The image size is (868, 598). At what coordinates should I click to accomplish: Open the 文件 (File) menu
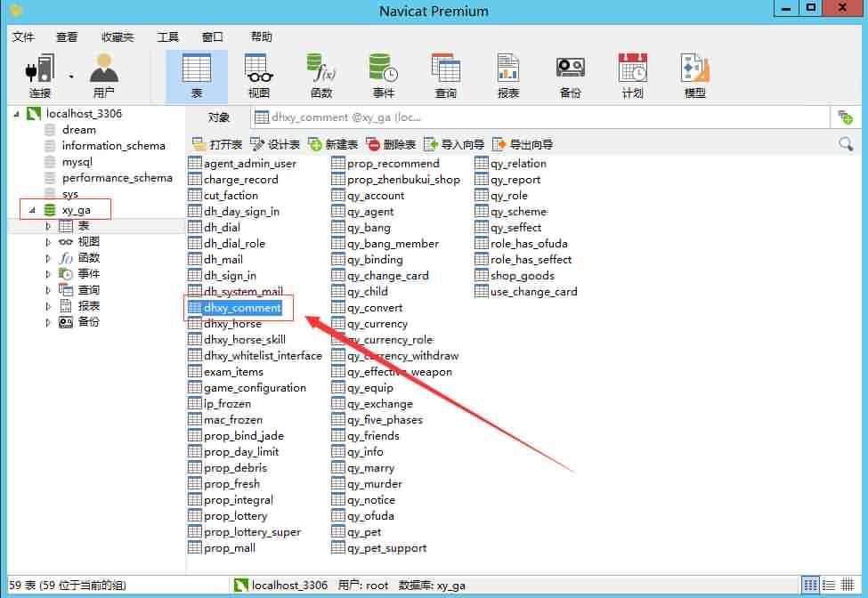click(23, 36)
